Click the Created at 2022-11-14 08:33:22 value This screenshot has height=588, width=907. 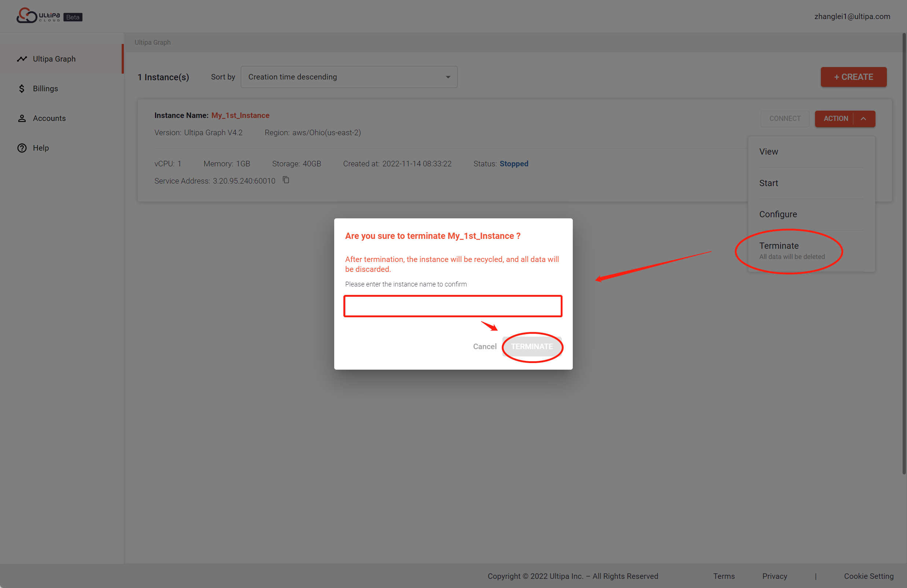pos(417,164)
